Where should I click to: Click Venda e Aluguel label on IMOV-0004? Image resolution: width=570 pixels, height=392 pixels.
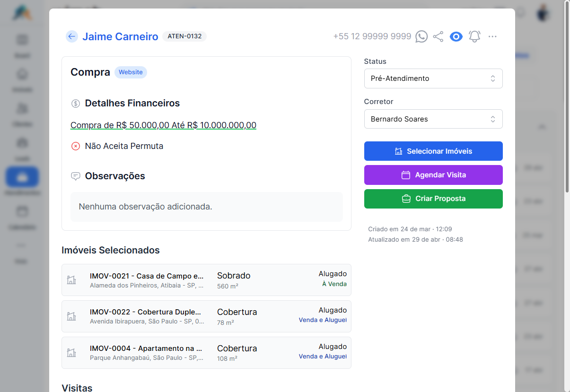tap(323, 357)
